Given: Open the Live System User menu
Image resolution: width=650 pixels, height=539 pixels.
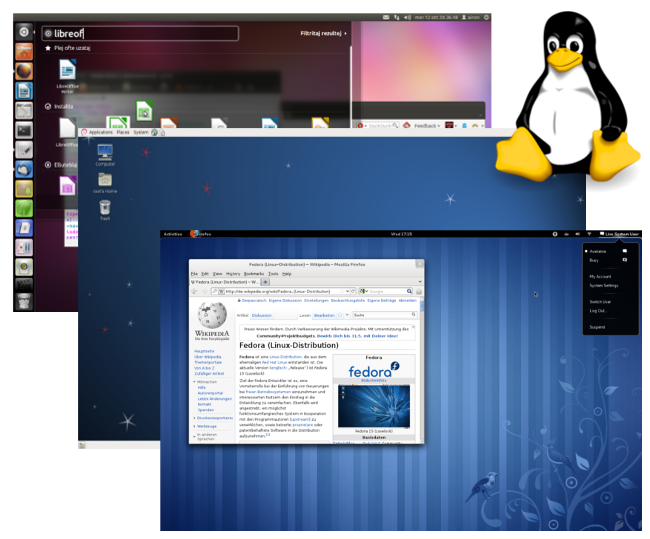Looking at the screenshot, I should pos(618,233).
